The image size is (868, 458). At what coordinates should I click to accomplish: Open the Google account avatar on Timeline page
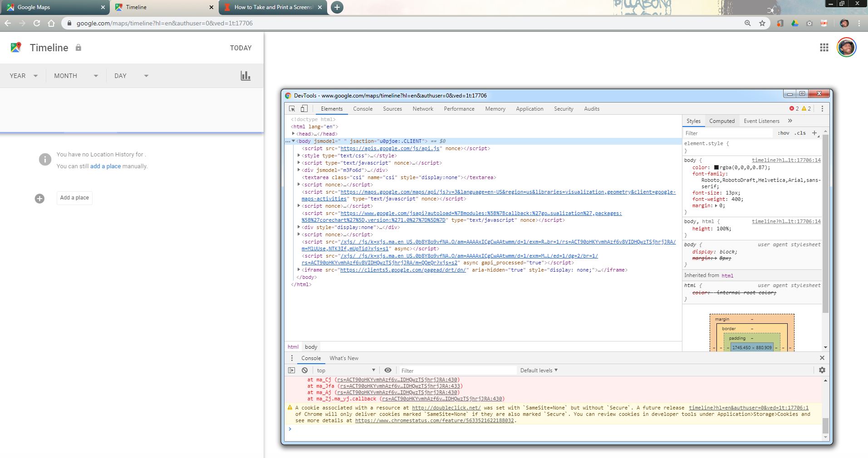[847, 48]
